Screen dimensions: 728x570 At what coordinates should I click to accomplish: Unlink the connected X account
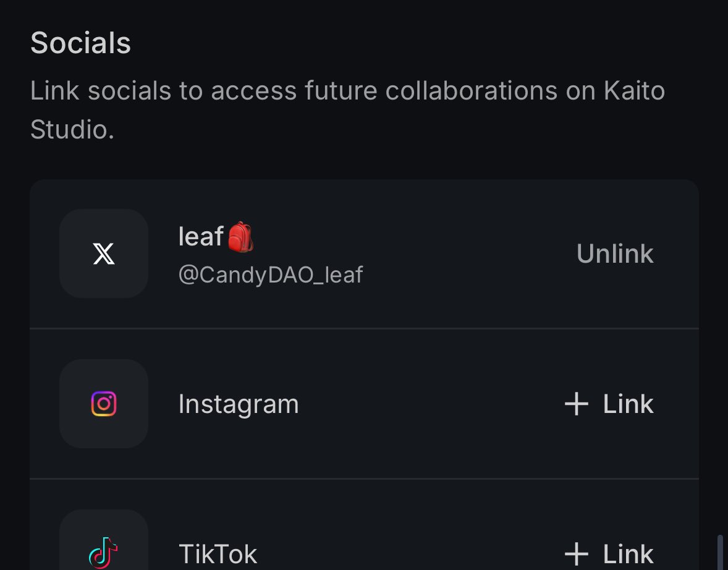click(x=615, y=253)
